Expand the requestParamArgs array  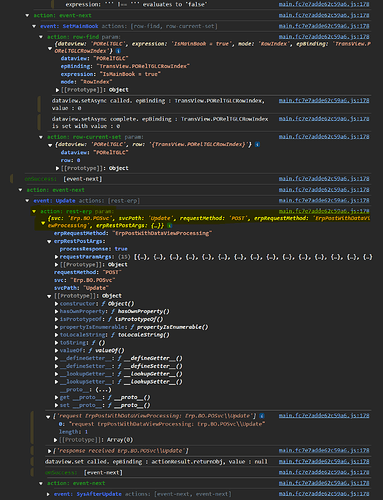pyautogui.click(x=56, y=257)
